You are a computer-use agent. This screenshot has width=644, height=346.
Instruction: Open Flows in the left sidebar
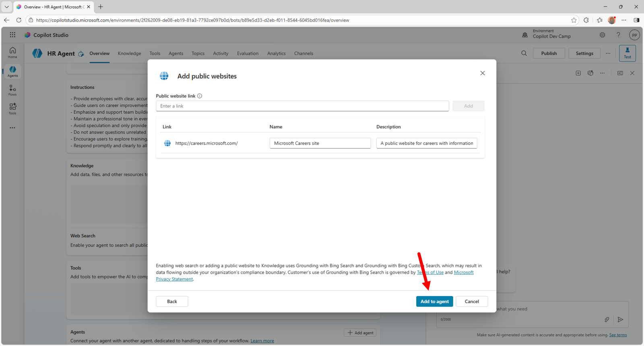12,90
